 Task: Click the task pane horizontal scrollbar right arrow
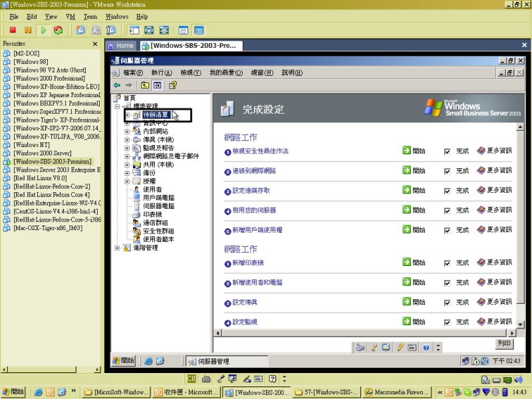pyautogui.click(x=512, y=333)
